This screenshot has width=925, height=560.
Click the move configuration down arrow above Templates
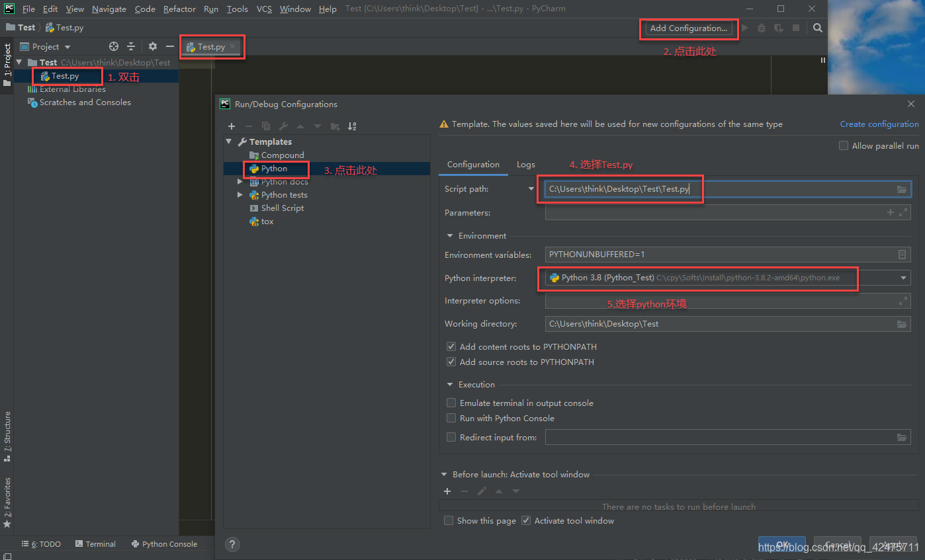click(318, 126)
